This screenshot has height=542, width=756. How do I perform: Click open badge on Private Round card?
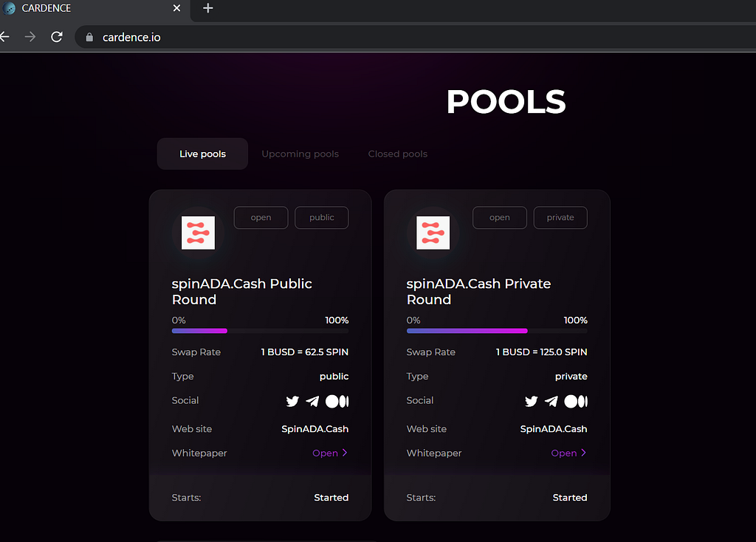(500, 218)
